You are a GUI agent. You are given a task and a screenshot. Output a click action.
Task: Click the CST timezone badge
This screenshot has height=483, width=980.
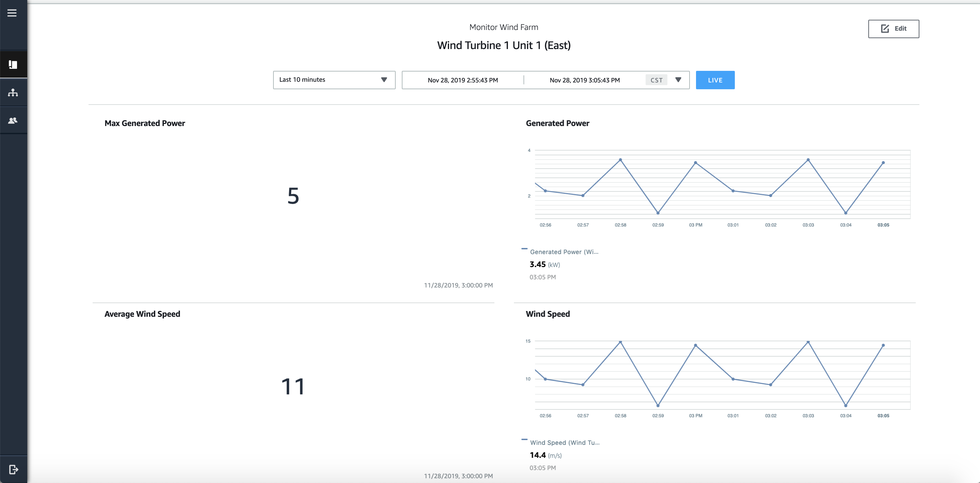click(656, 80)
